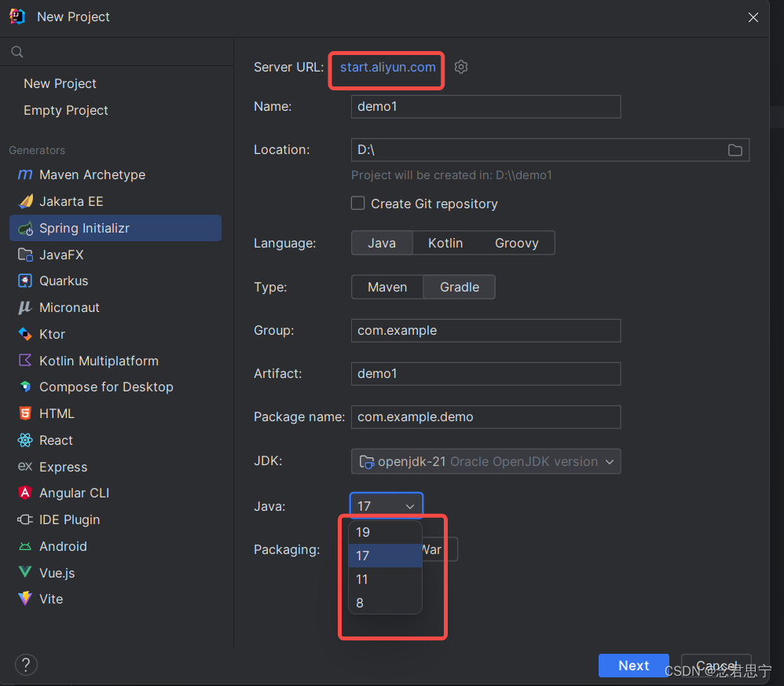Select React generator label
Screen dimensions: 784x686
coord(56,440)
